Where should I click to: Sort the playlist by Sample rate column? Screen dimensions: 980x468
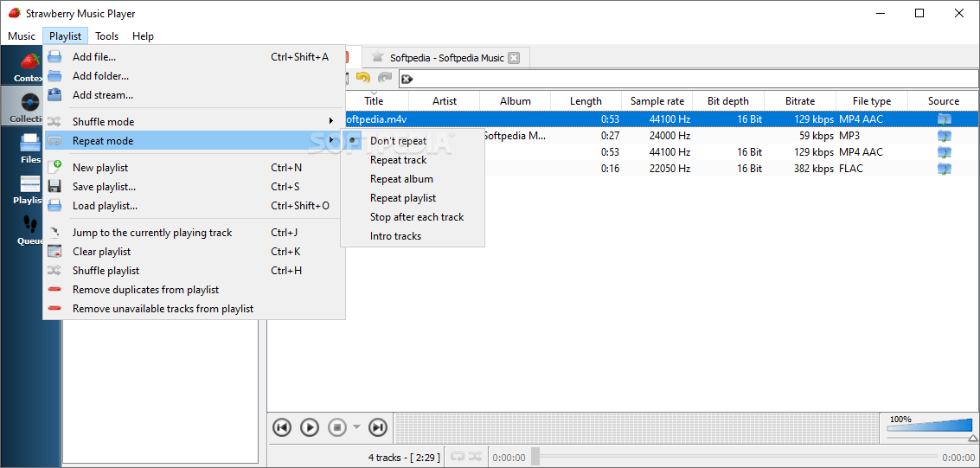point(657,100)
